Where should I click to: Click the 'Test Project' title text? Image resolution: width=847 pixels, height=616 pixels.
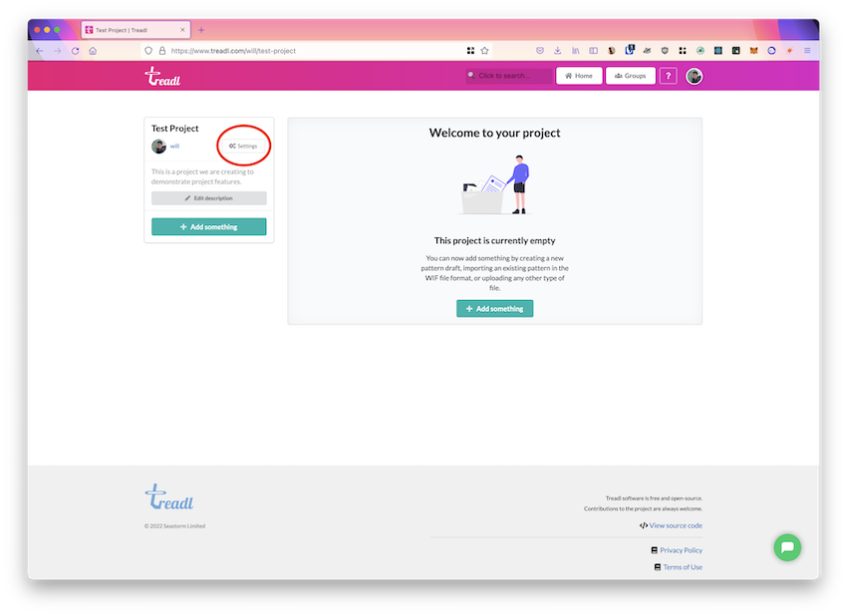coord(175,128)
